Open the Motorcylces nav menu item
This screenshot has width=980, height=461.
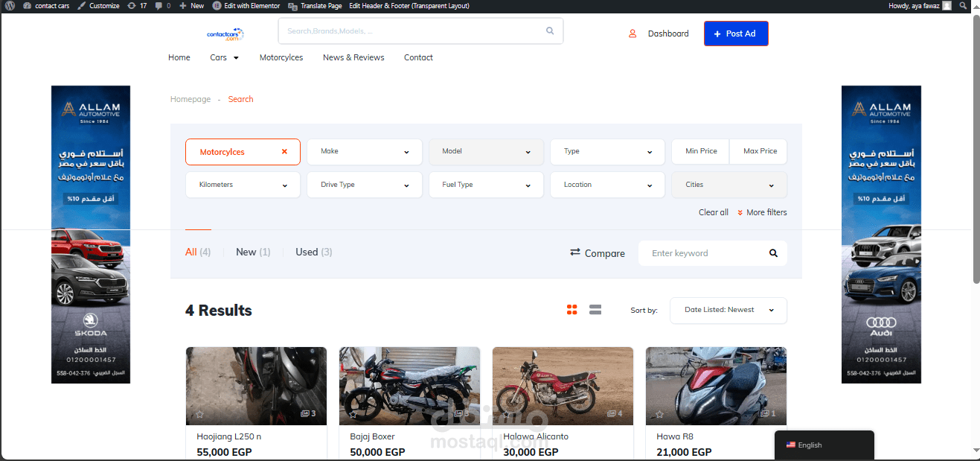point(281,57)
